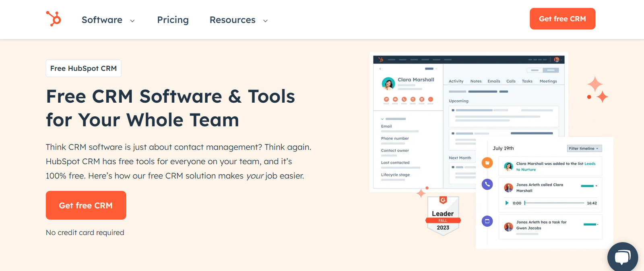
Task: Go to the Pricing page
Action: (x=173, y=20)
